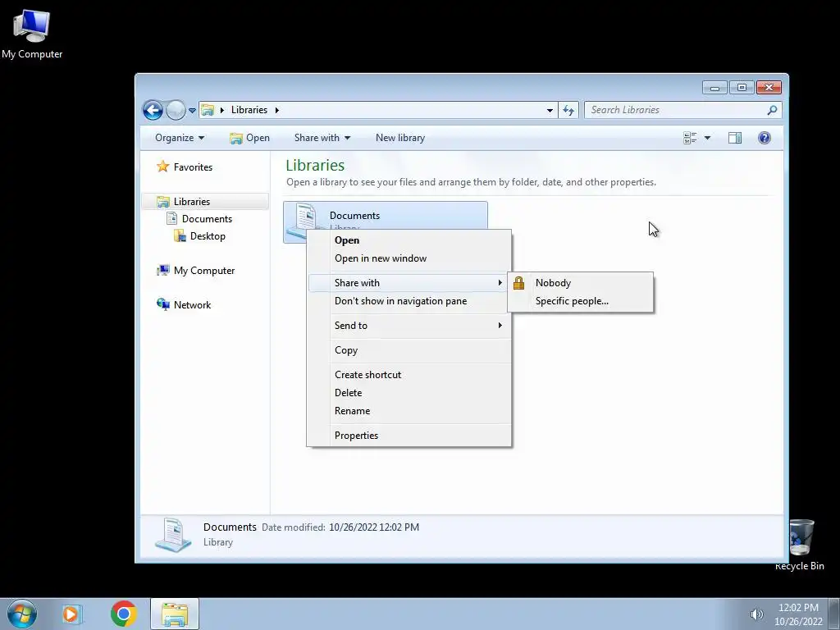Viewport: 840px width, 630px height.
Task: Click the New library button
Action: [400, 138]
